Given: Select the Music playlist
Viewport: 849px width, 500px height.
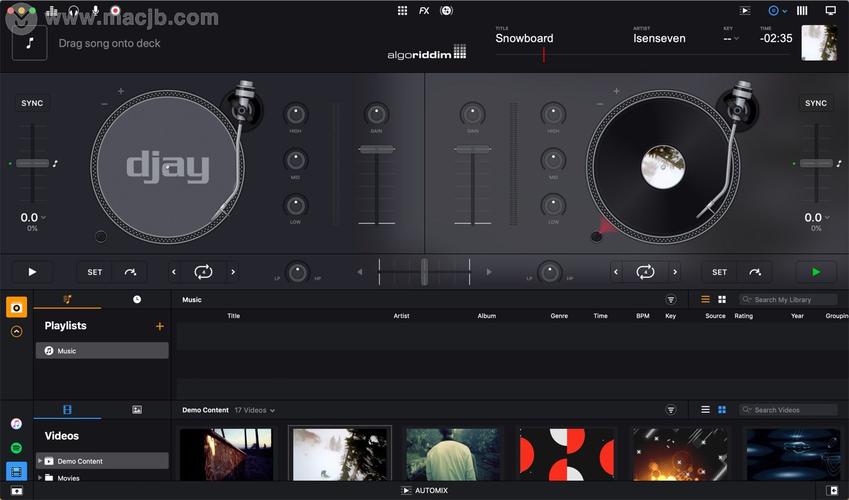Looking at the screenshot, I should pyautogui.click(x=102, y=350).
